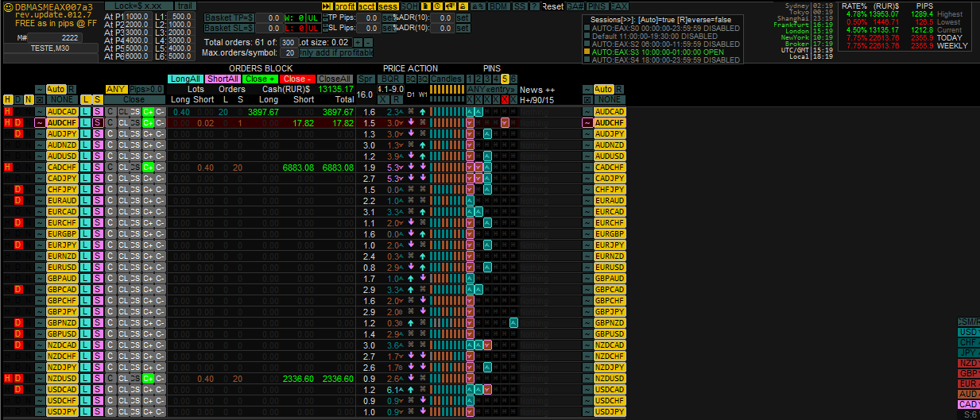Click the C- button on AUDUSD row
Image resolution: width=980 pixels, height=420 pixels.
click(159, 156)
